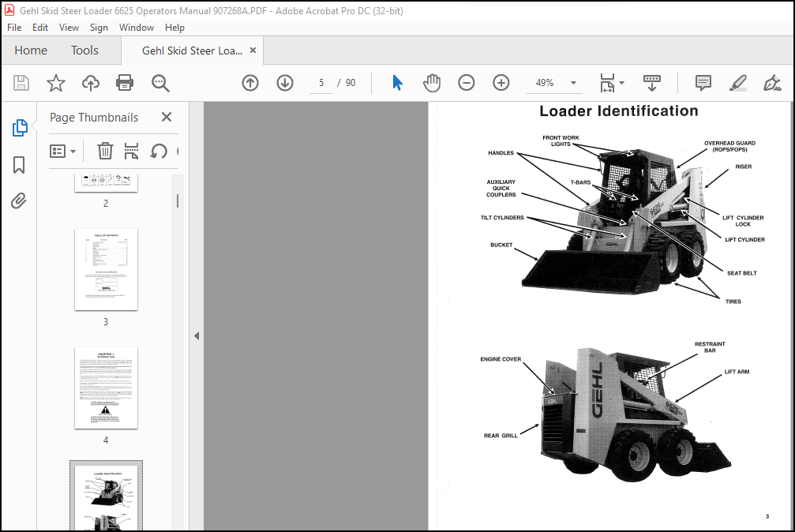Click the BUCKET label on diagram
This screenshot has width=795, height=532.
(x=501, y=245)
